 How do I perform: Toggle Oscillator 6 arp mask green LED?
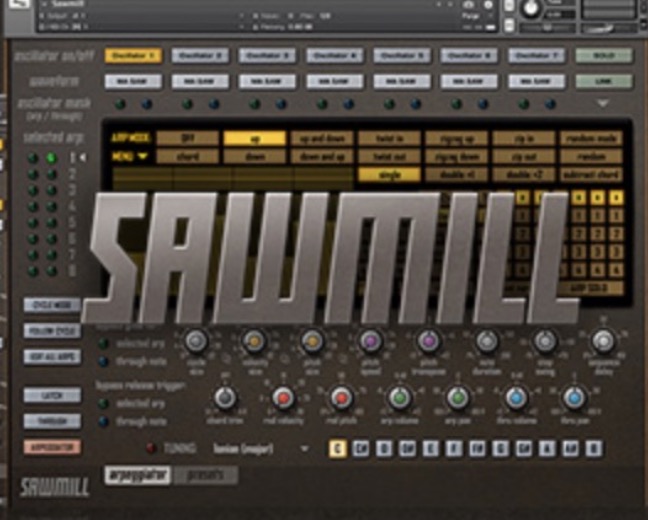click(x=456, y=104)
